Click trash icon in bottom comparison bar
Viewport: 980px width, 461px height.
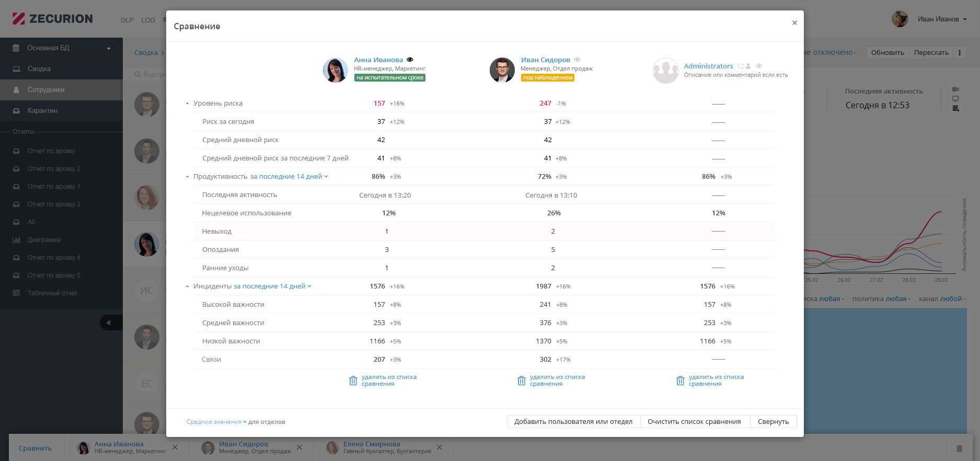[959, 448]
